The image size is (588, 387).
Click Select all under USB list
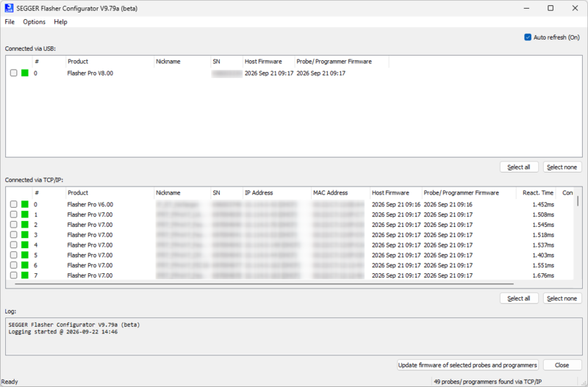(x=519, y=167)
